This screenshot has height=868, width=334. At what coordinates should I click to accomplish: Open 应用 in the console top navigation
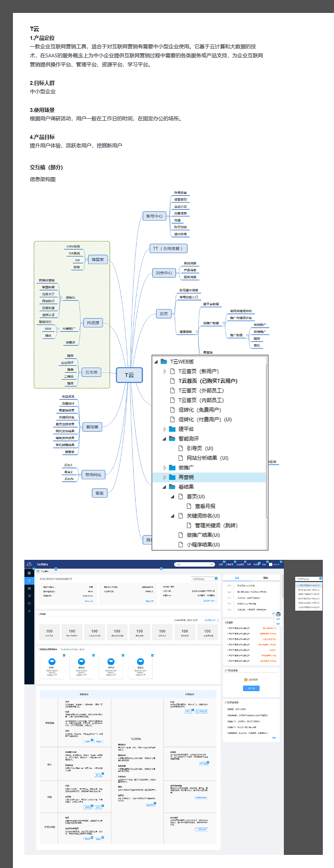click(221, 564)
